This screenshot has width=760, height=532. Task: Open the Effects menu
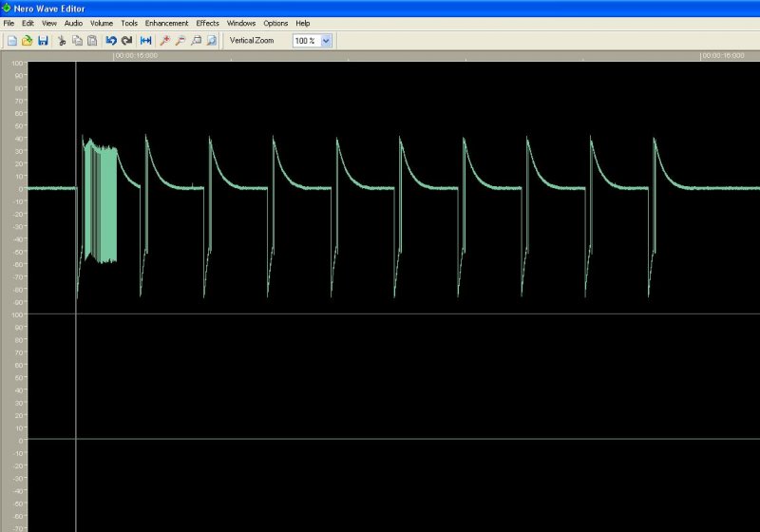tap(207, 23)
